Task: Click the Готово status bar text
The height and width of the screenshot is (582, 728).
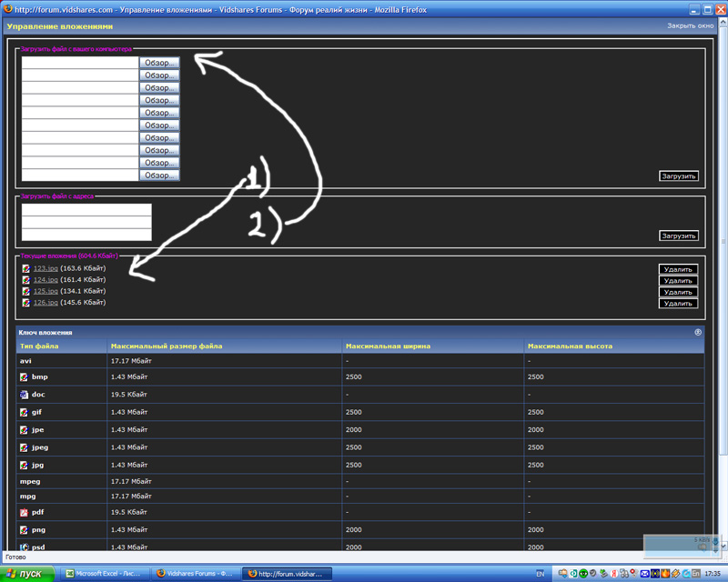Action: coord(15,557)
